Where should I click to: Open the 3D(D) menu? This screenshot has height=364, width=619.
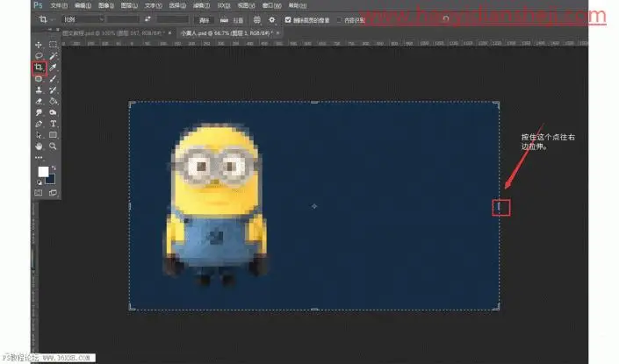224,5
